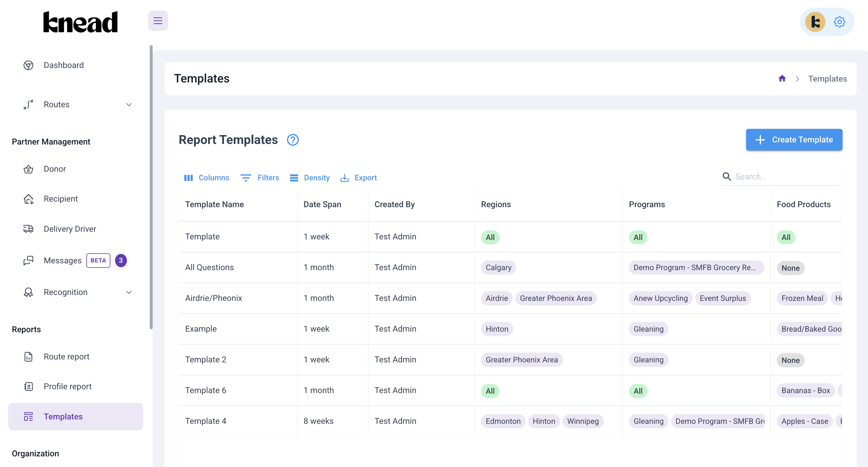The image size is (868, 467).
Task: Click the knead logo
Action: [80, 22]
